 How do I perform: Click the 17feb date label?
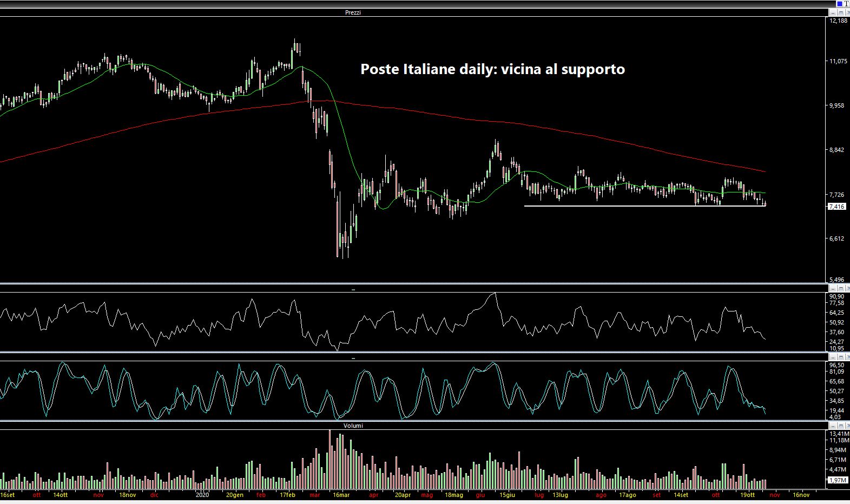coord(287,495)
